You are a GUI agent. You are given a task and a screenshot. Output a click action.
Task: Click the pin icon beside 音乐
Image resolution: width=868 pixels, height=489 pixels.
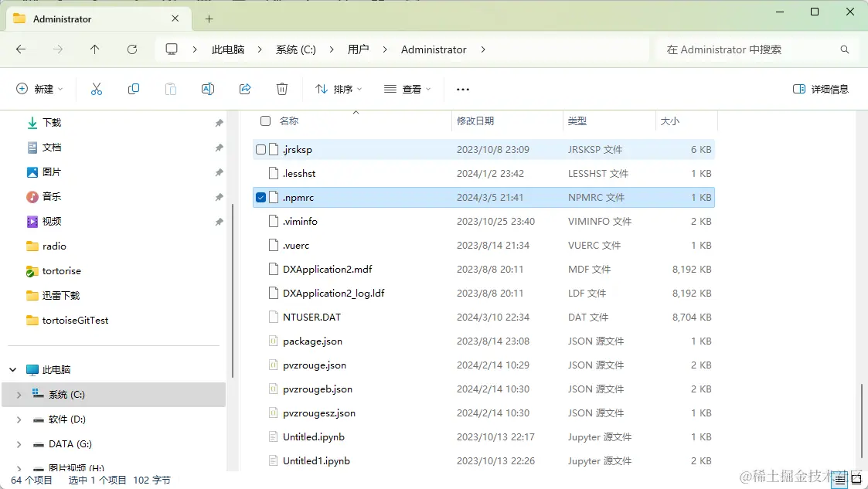[220, 197]
